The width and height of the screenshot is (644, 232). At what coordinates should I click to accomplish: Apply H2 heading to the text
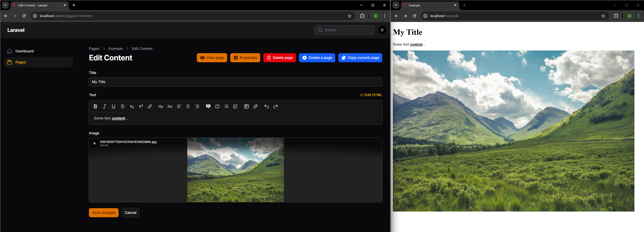coord(161,106)
